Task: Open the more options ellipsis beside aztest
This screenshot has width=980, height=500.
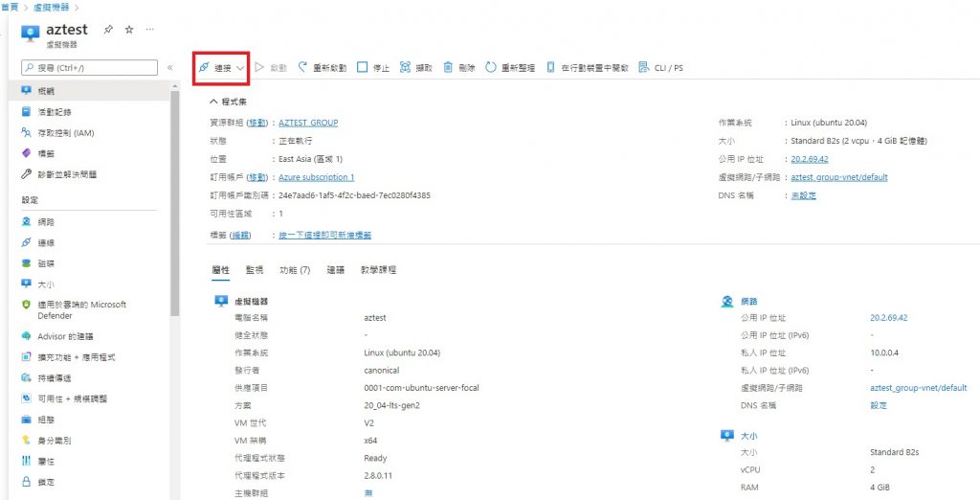Action: coord(149,30)
